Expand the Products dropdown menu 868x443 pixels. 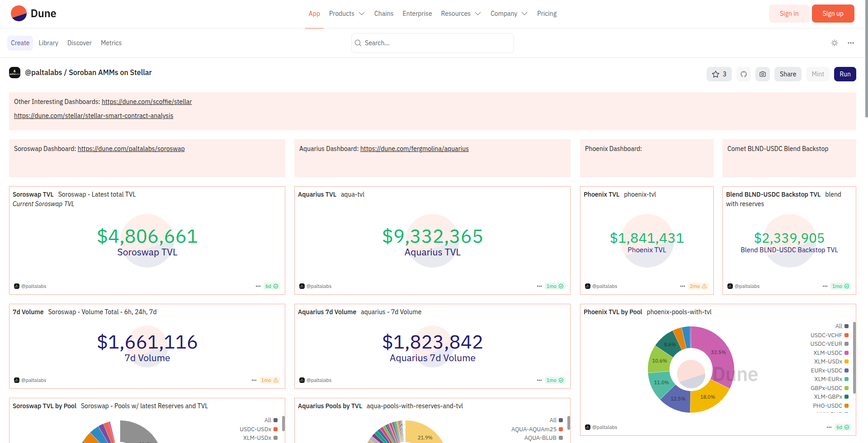click(347, 14)
